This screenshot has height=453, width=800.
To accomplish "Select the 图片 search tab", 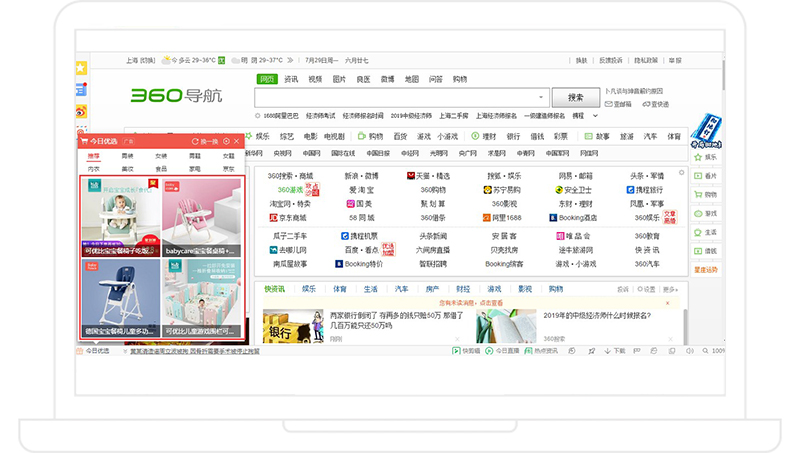I will pyautogui.click(x=339, y=79).
